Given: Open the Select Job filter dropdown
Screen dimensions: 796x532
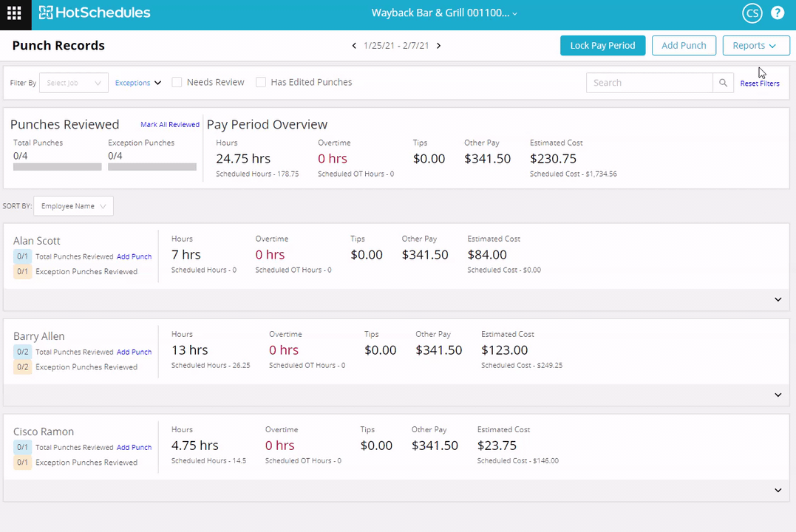Looking at the screenshot, I should pyautogui.click(x=74, y=83).
